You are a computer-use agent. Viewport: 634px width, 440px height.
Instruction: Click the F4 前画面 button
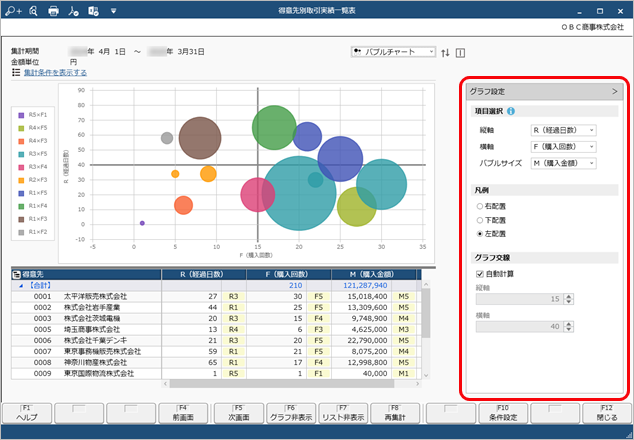coord(183,413)
